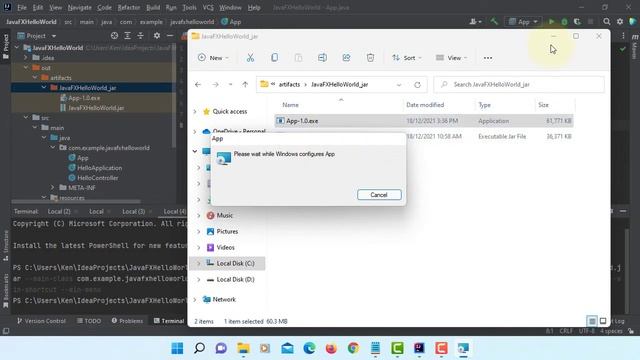
Task: Open taskbar Search icon
Action: click(x=199, y=348)
